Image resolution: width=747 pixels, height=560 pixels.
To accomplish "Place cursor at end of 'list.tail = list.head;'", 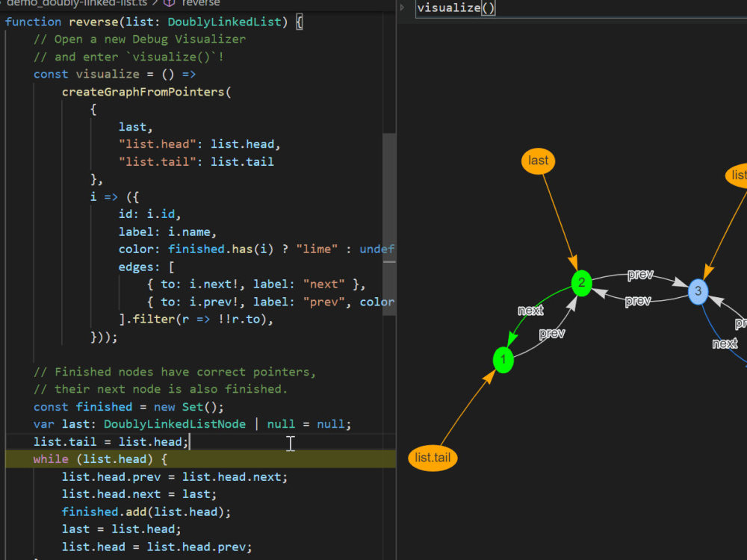I will click(189, 442).
